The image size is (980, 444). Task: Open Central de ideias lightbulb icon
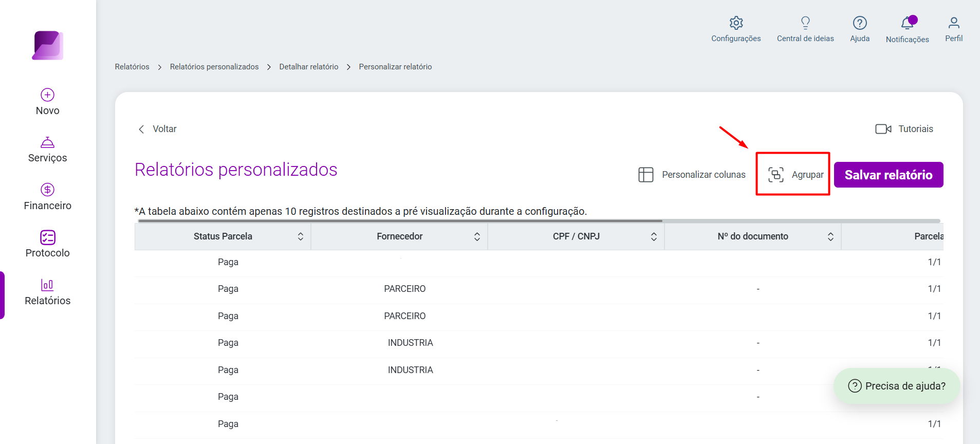(805, 23)
